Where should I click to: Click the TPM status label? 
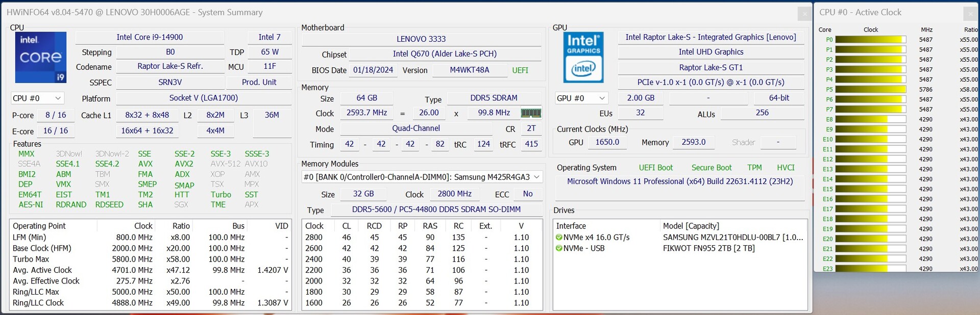pos(754,168)
